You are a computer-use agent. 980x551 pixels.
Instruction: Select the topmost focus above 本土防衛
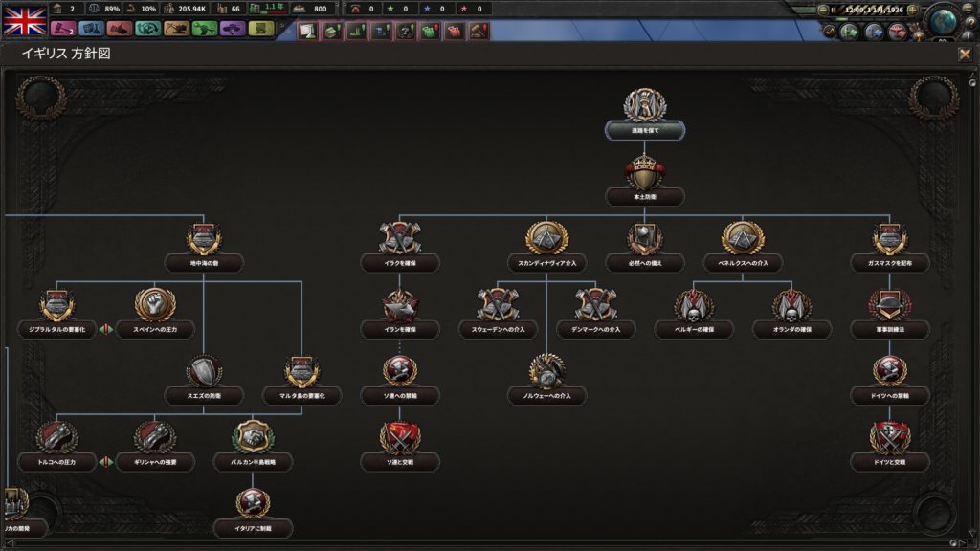(644, 114)
